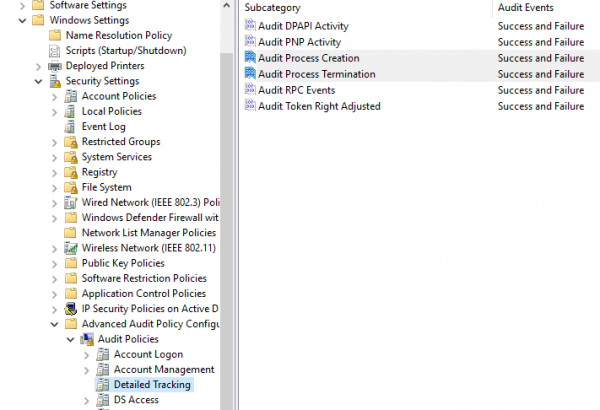Open Account Management in the tree
Viewport: 600px width, 410px height.
[x=163, y=370]
